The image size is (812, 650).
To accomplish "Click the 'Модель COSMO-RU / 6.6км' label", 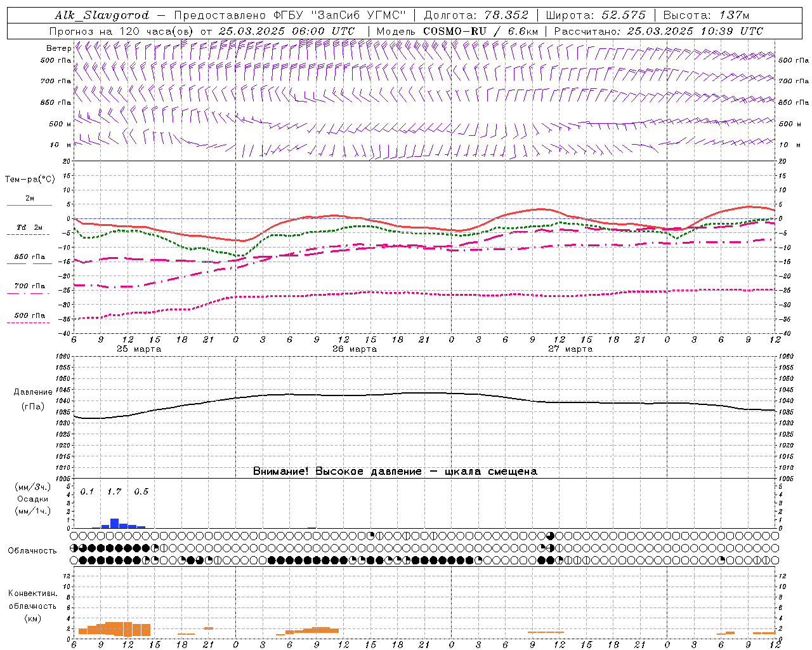I will point(457,31).
